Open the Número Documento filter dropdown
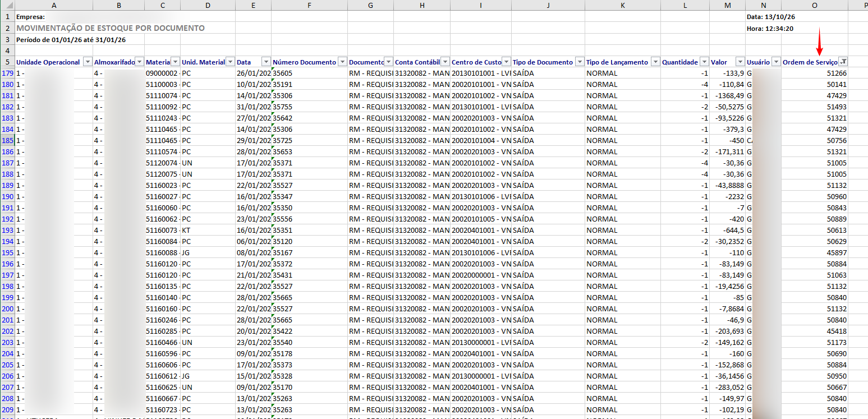Screen dimensions: 868x419 (x=342, y=62)
